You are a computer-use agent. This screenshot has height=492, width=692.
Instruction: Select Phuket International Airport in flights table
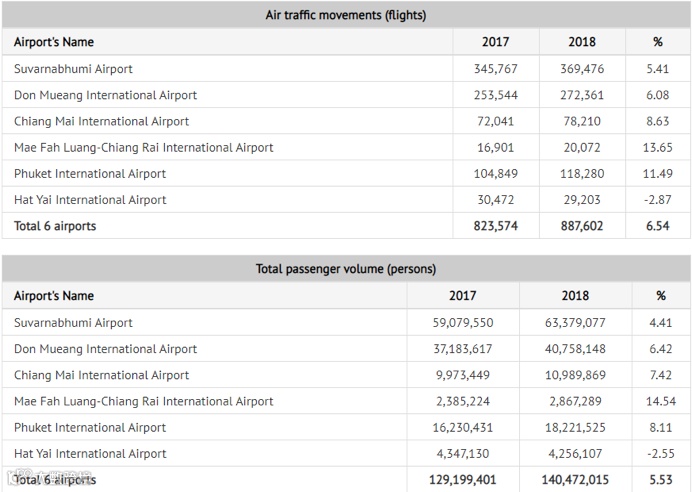coord(90,173)
